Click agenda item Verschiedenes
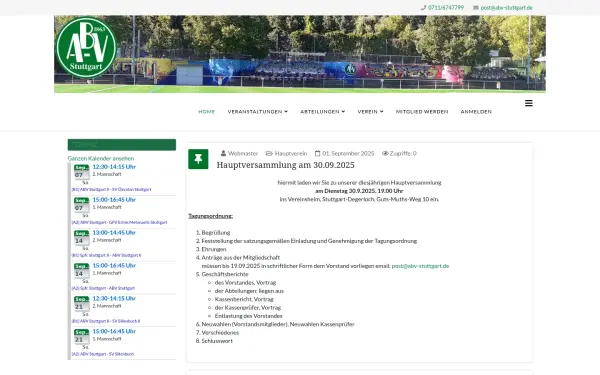The image size is (600, 375). click(x=220, y=333)
